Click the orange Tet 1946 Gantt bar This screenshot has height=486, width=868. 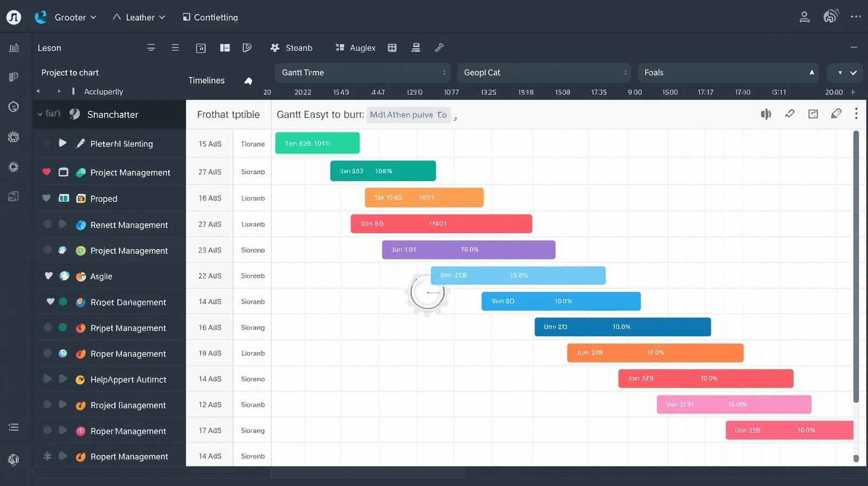pos(424,197)
